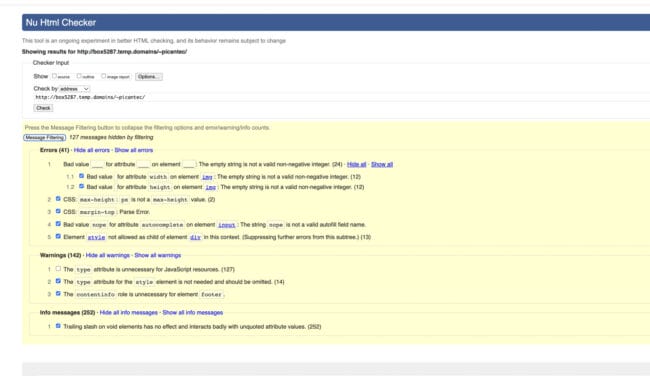Collapse the Message Filtering button
Image resolution: width=650 pixels, height=376 pixels.
tap(44, 138)
